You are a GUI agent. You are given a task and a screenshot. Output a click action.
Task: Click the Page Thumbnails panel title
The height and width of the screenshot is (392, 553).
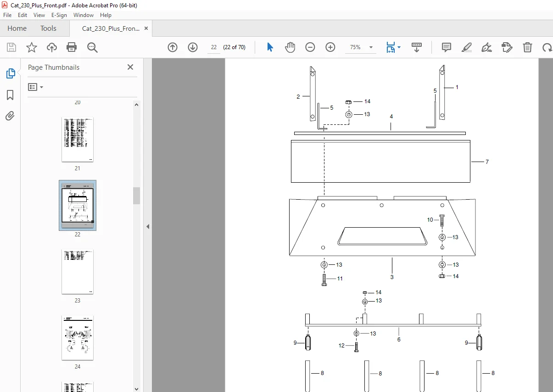[x=54, y=67]
